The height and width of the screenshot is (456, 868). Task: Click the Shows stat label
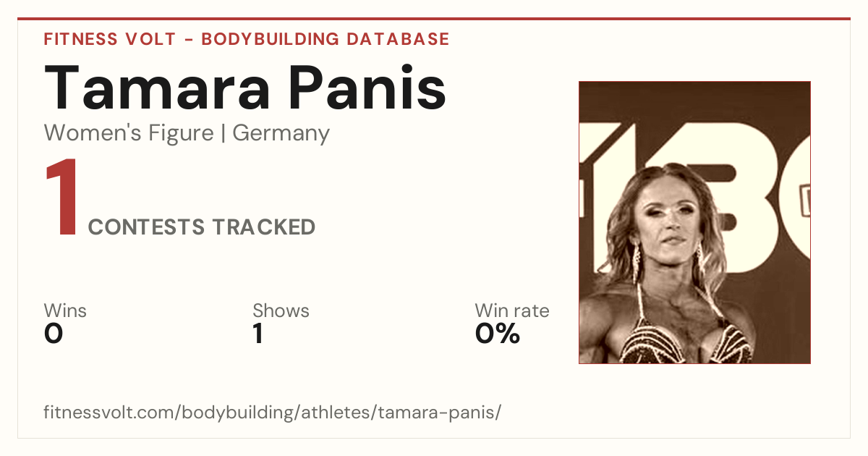[x=281, y=311]
